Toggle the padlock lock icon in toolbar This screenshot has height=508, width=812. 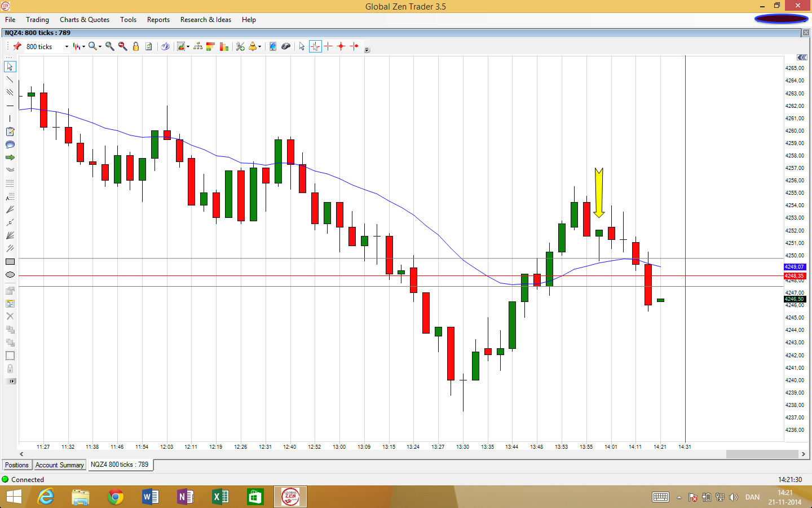[x=136, y=46]
